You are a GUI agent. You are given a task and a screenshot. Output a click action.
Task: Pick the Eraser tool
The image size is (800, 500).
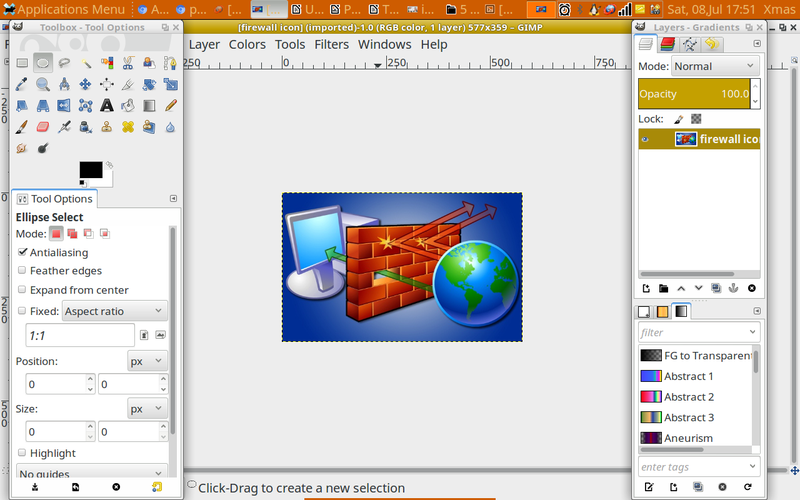coord(43,126)
